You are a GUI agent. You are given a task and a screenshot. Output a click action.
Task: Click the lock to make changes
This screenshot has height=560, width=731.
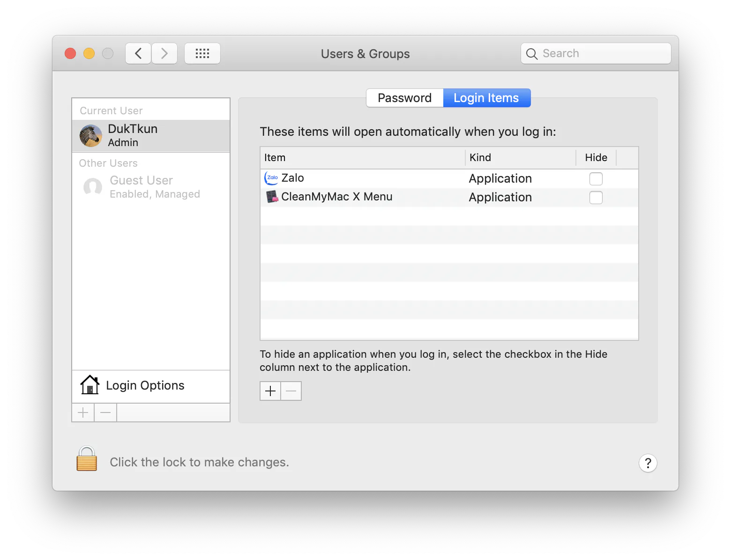87,458
